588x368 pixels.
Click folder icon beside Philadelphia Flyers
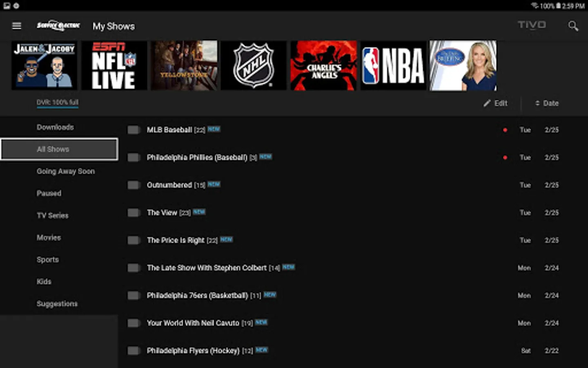[134, 351]
